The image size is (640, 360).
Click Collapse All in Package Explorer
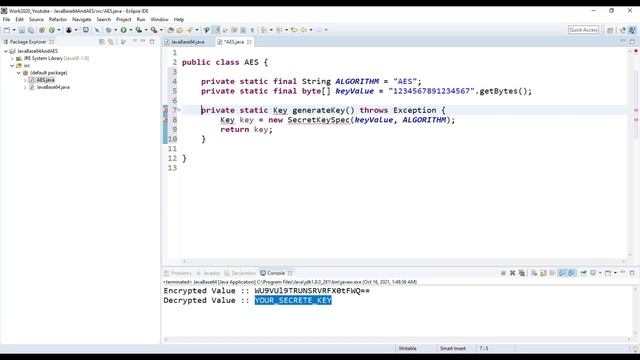coord(102,42)
